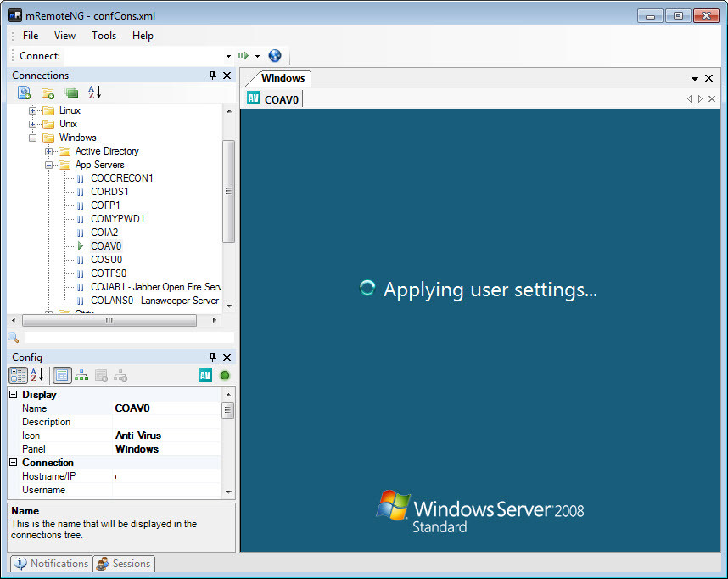Collapse the App Servers folder
The height and width of the screenshot is (579, 728).
coord(49,164)
